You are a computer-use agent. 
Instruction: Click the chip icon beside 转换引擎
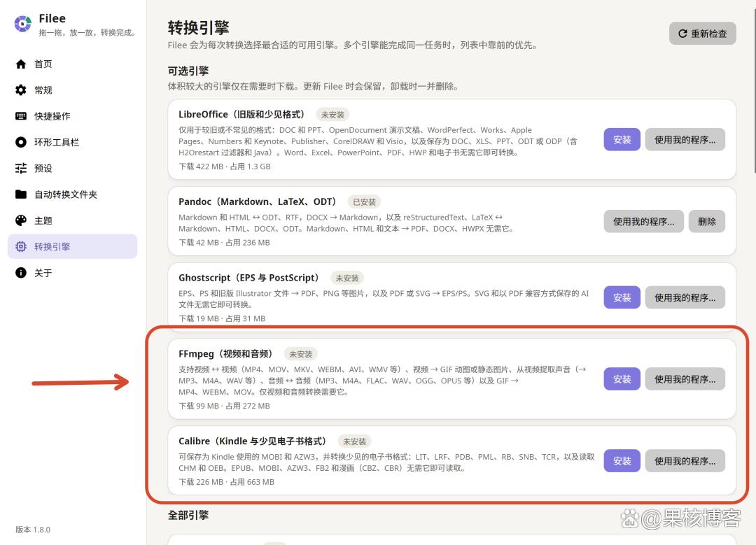coord(21,247)
